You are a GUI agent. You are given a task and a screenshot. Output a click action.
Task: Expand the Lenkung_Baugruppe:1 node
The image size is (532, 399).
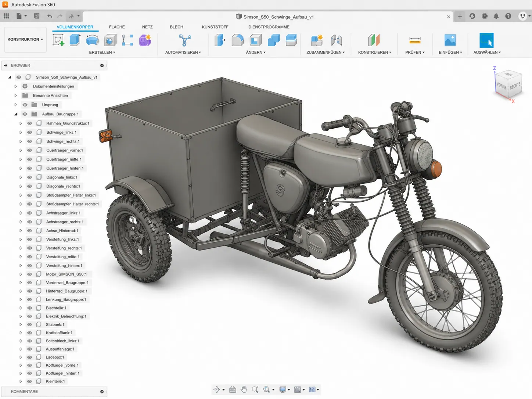pyautogui.click(x=21, y=299)
